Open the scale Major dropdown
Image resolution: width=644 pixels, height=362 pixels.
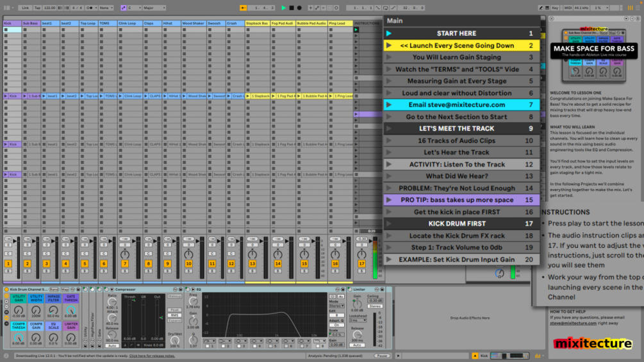click(x=154, y=8)
